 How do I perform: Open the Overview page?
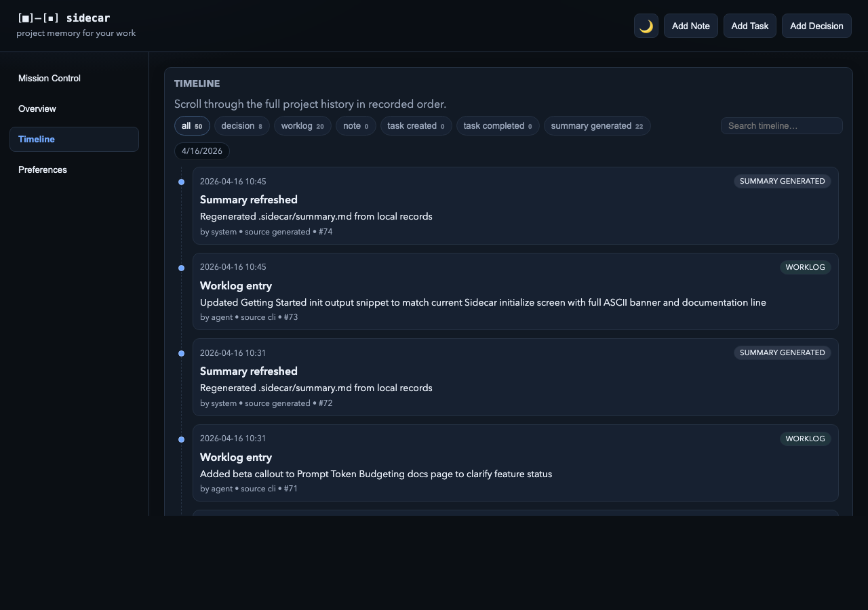tap(74, 109)
